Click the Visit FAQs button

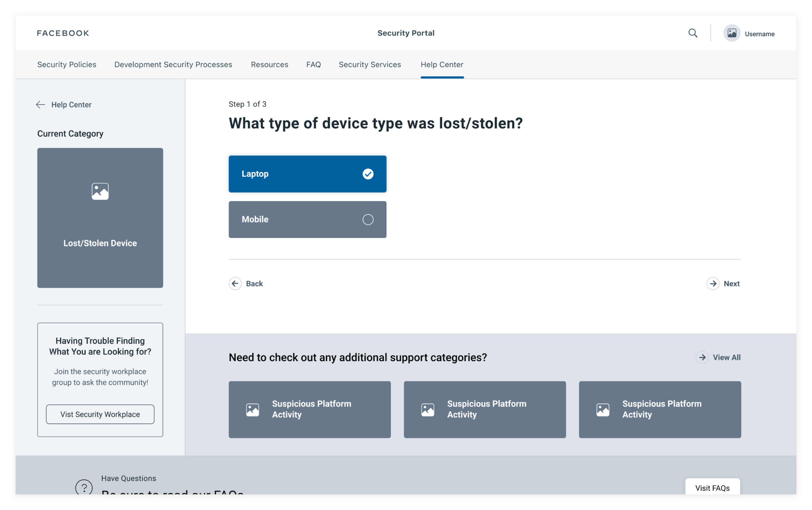click(712, 487)
